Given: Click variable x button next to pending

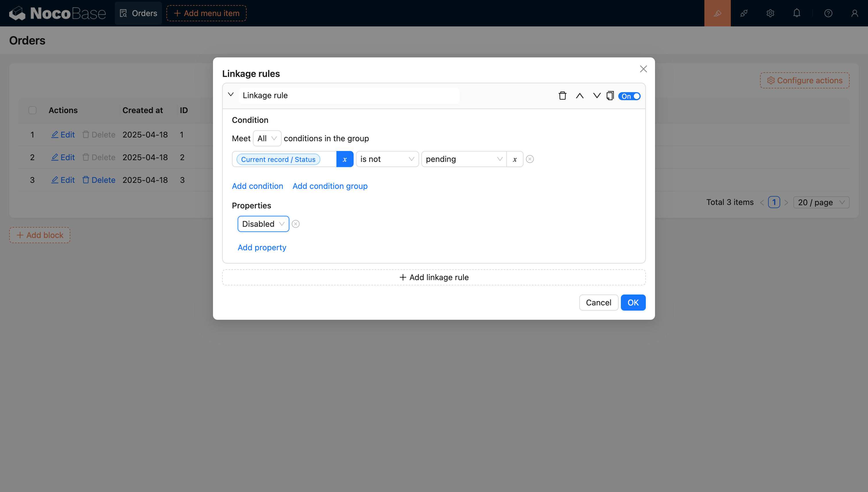Looking at the screenshot, I should coord(515,159).
